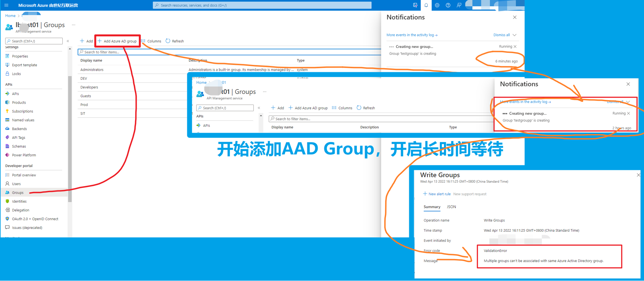Collapse the left sidebar with chevron
This screenshot has height=281, width=644.
point(68,41)
